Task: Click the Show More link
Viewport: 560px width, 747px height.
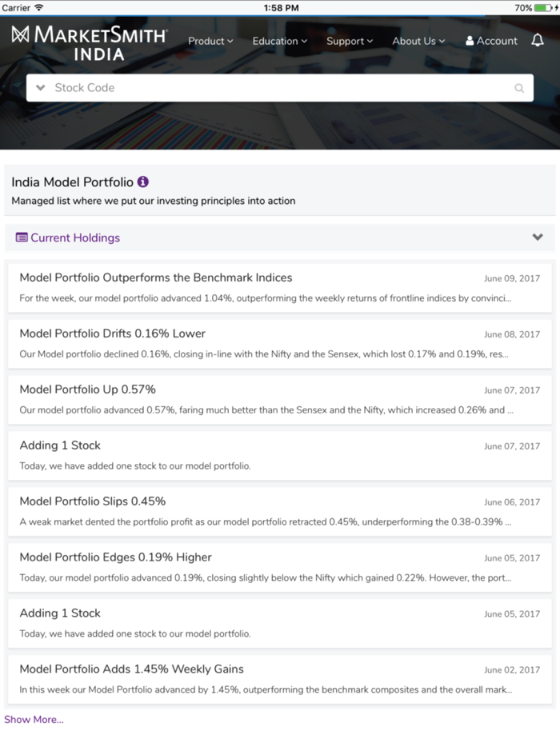Action: click(x=34, y=719)
